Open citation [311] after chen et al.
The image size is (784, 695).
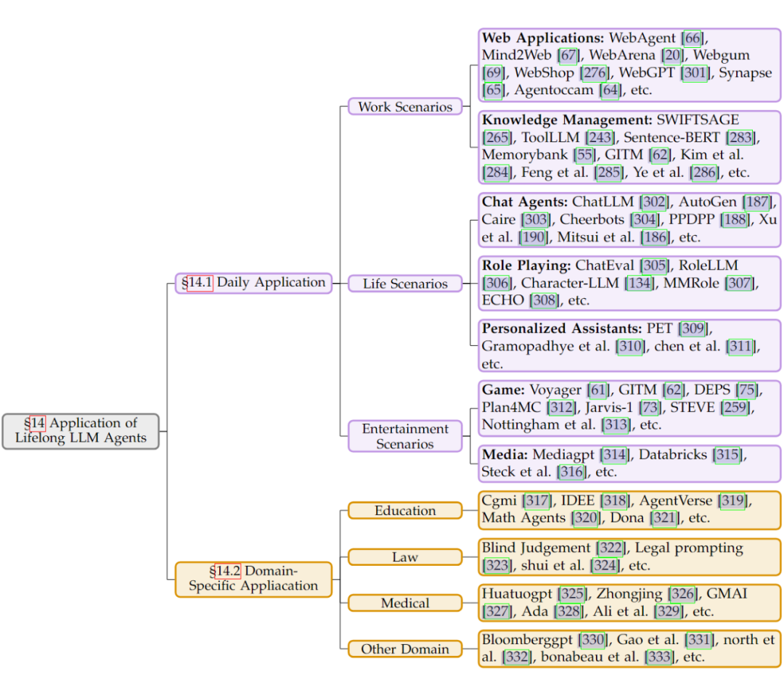[740, 347]
